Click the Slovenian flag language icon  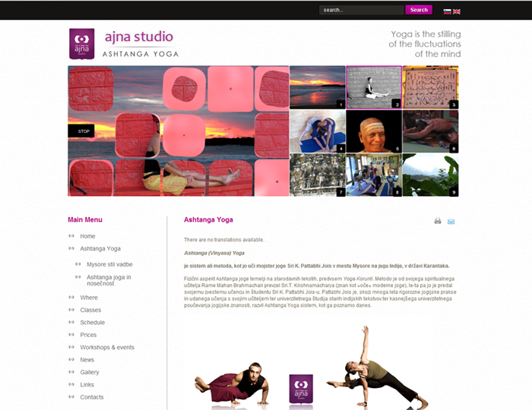click(x=447, y=11)
